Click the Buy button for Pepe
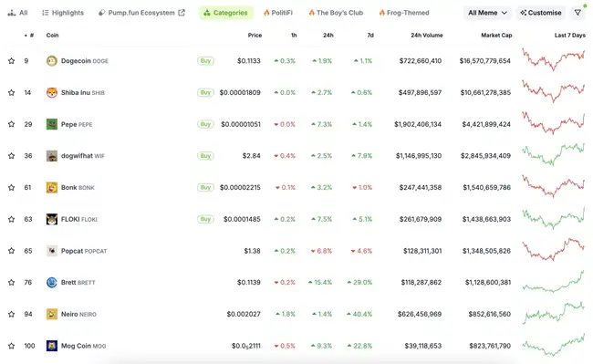Screen dimensions: 593x364 click(205, 124)
